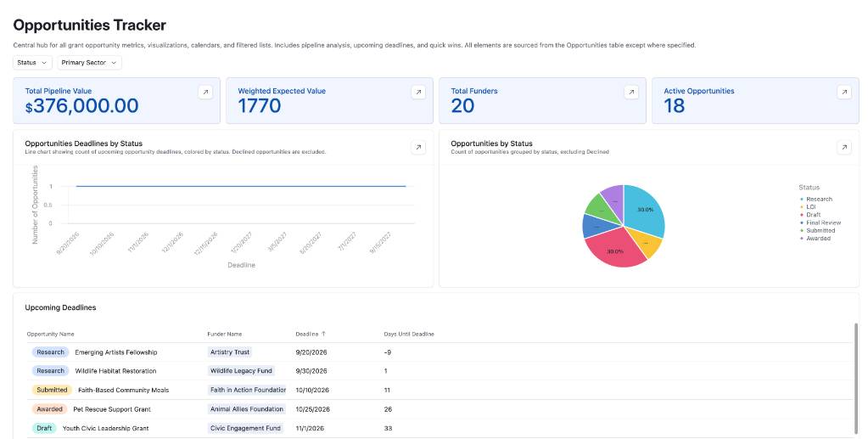Click the yellow LOI pie slice
Screen dimensions: 868x439
click(646, 242)
